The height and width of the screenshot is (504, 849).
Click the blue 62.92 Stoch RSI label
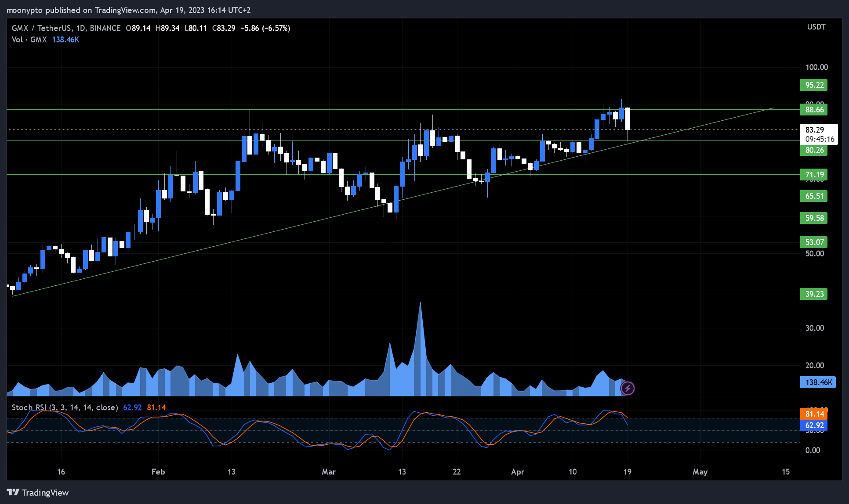point(814,425)
